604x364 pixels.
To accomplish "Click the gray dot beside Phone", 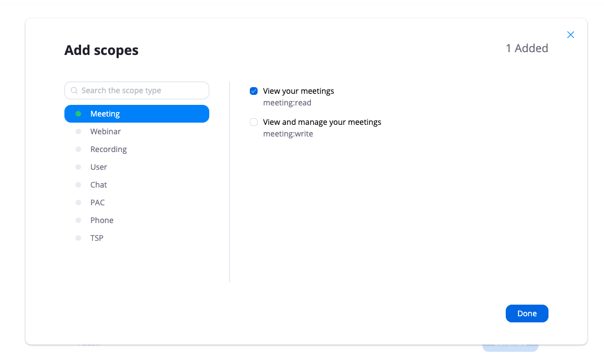I will [78, 220].
